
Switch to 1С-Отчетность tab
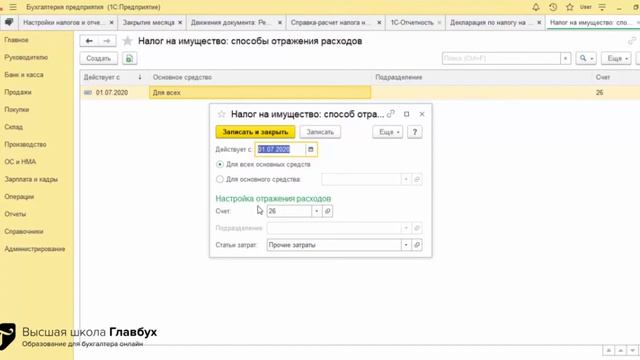[x=412, y=22]
